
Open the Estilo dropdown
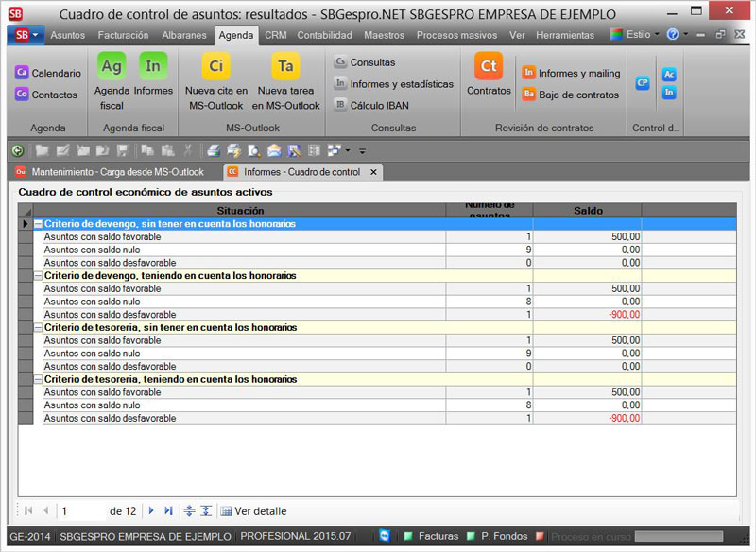(637, 34)
